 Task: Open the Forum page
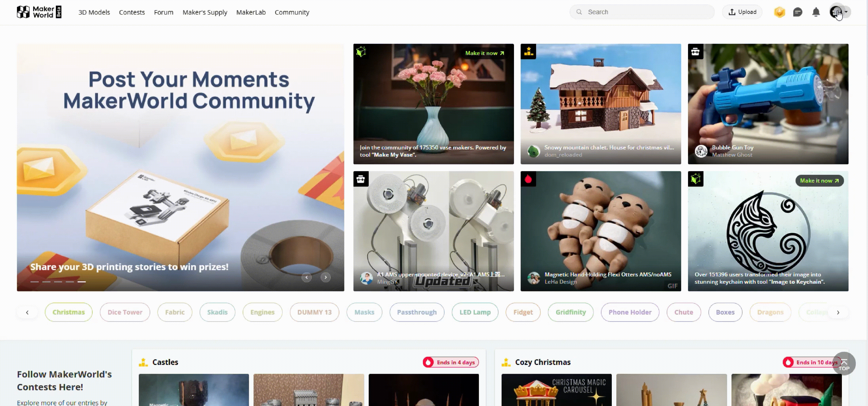[163, 12]
